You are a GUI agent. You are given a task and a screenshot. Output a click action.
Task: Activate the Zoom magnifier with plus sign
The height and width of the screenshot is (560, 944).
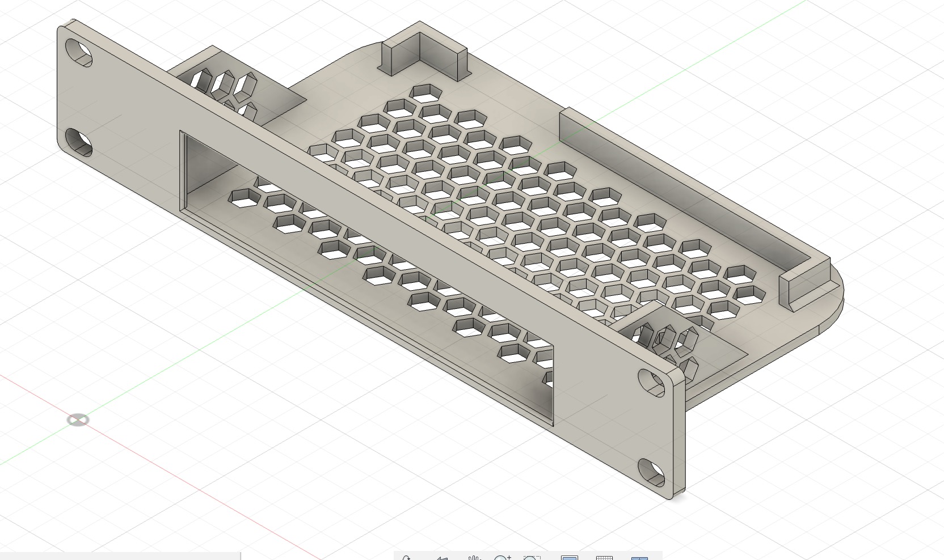[502, 558]
